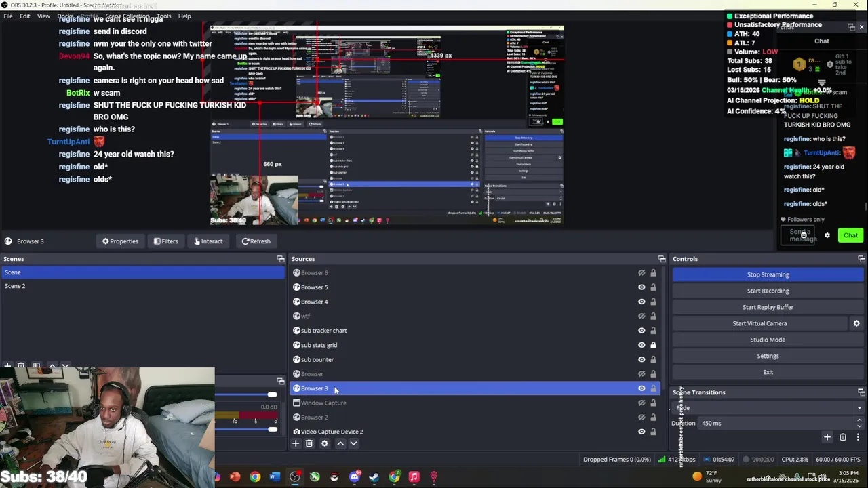The image size is (868, 488).
Task: Move selected source down in list
Action: (353, 443)
